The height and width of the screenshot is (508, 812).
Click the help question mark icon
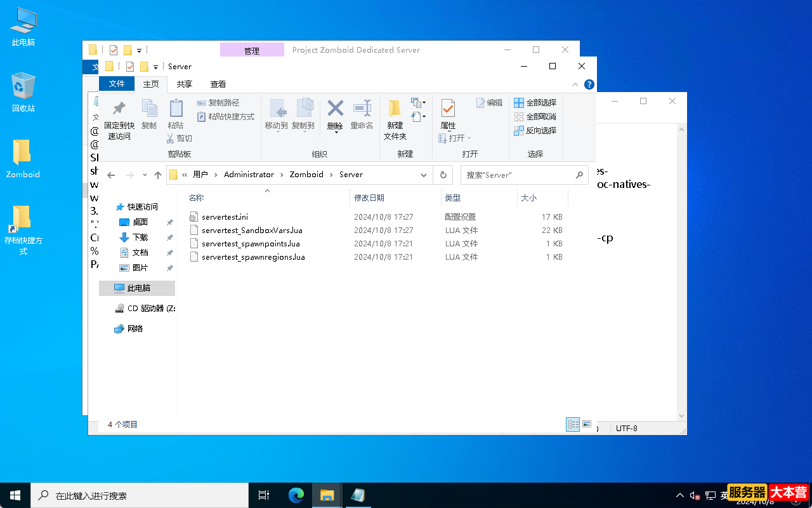(x=589, y=84)
